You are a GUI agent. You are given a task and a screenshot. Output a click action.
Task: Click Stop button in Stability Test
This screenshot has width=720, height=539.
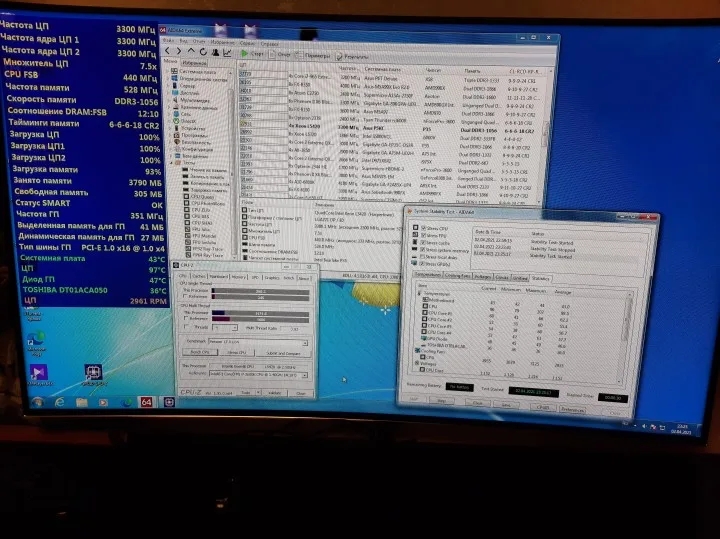pyautogui.click(x=441, y=401)
